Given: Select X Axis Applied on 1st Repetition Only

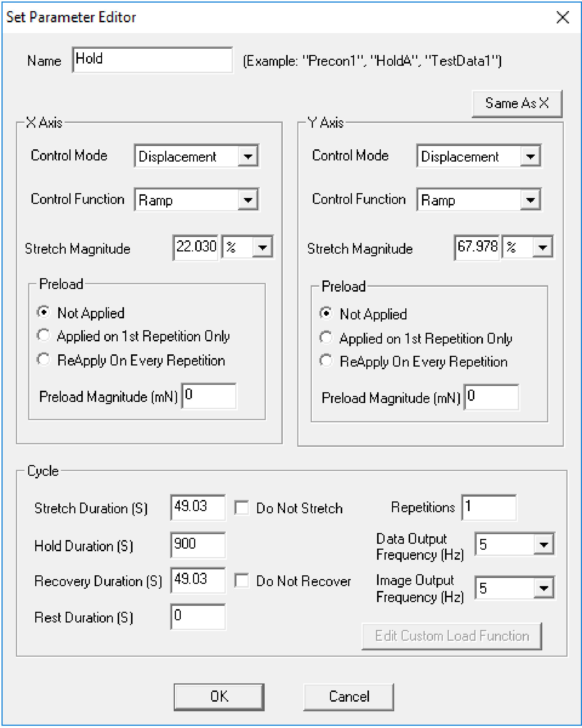Looking at the screenshot, I should (43, 335).
